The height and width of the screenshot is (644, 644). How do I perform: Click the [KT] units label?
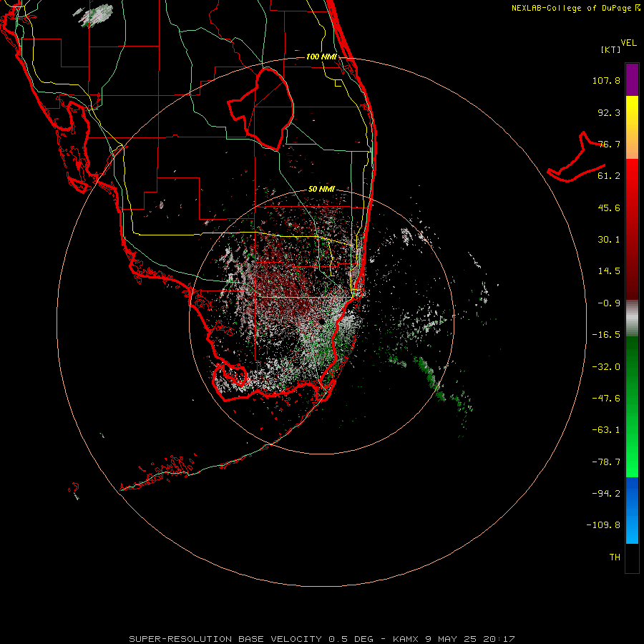coord(611,49)
